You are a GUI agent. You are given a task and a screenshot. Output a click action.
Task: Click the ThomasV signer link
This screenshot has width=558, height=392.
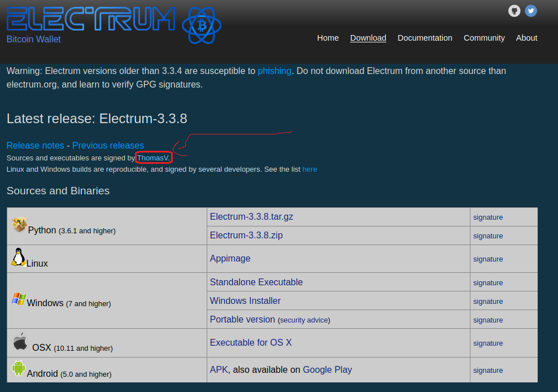152,158
